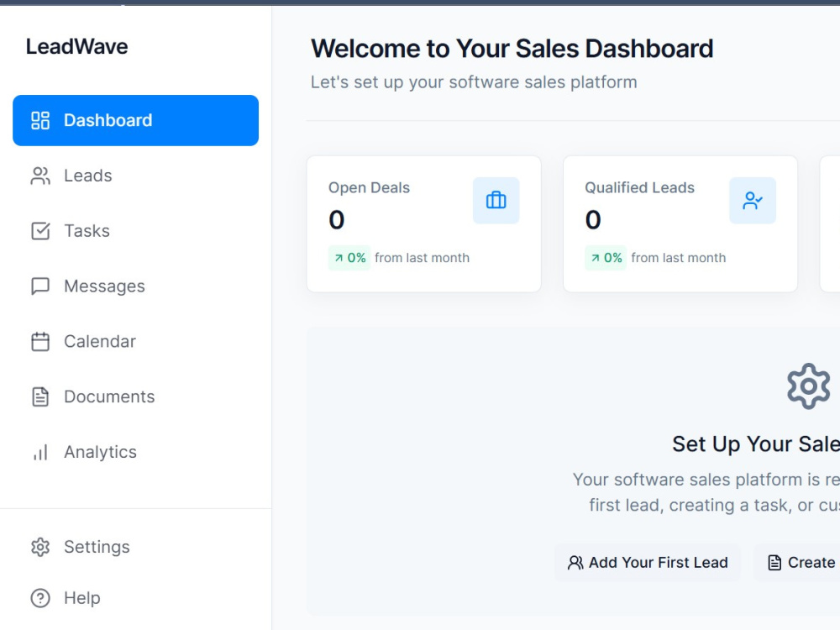Image resolution: width=840 pixels, height=630 pixels.
Task: Click 'from last month' on Open Deals card
Action: click(x=423, y=258)
